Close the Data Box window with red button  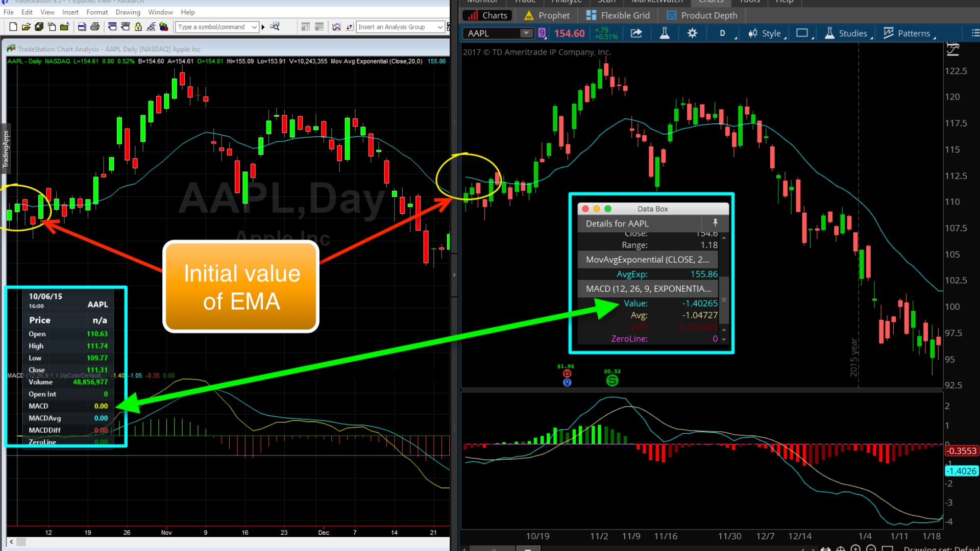[x=585, y=209]
